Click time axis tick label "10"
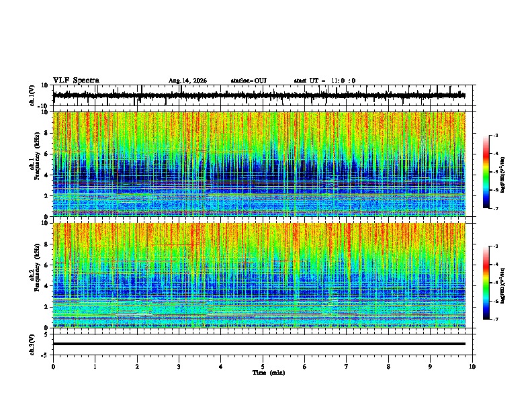532x411 pixels. click(472, 367)
